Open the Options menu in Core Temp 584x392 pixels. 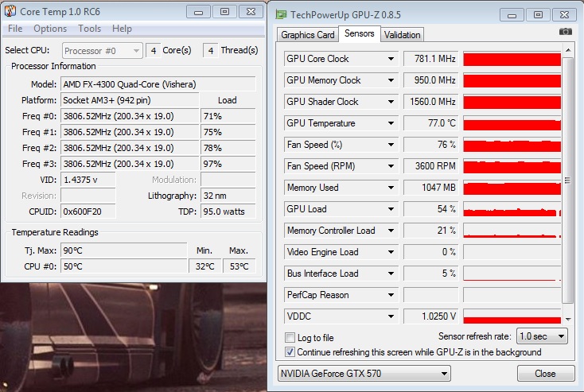pyautogui.click(x=50, y=29)
